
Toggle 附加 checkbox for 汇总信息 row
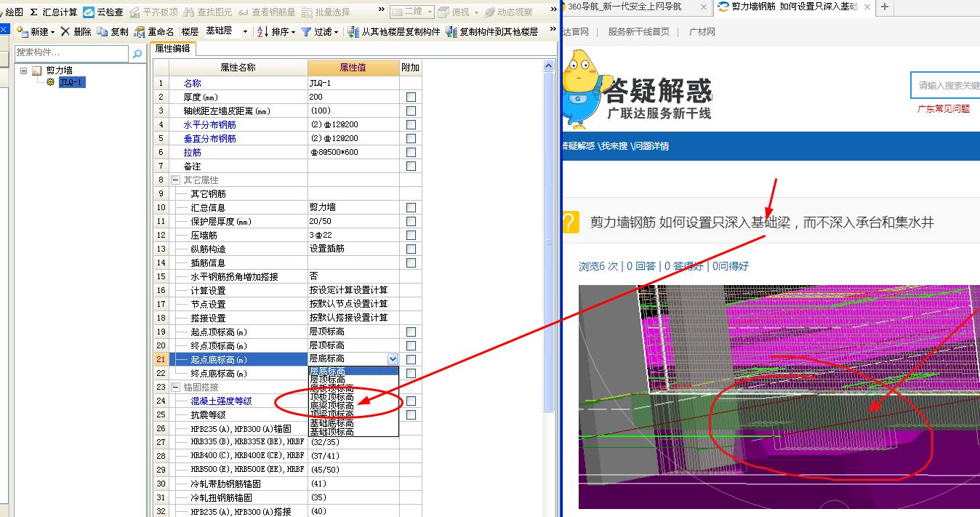411,207
